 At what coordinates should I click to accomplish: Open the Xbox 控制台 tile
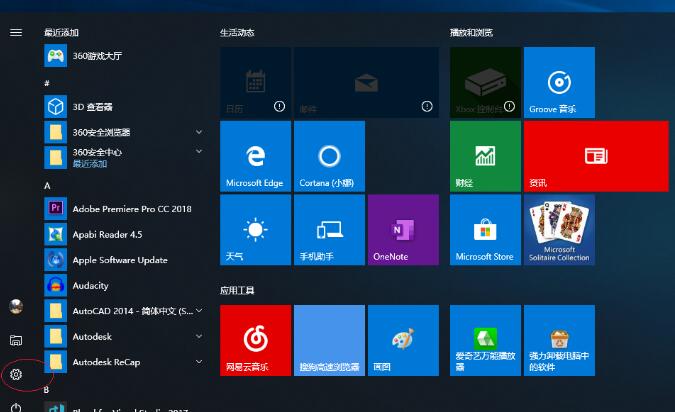485,82
